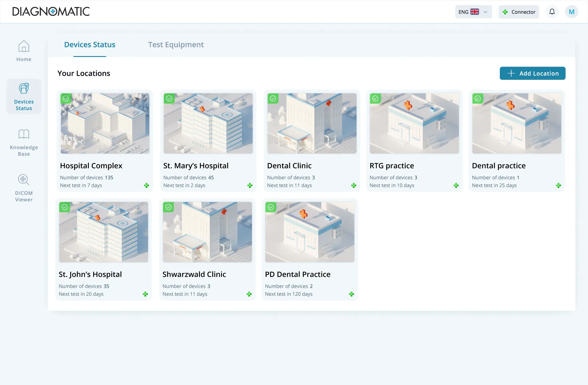The height and width of the screenshot is (385, 588).
Task: Click green plus on Hospital Complex card
Action: 146,185
